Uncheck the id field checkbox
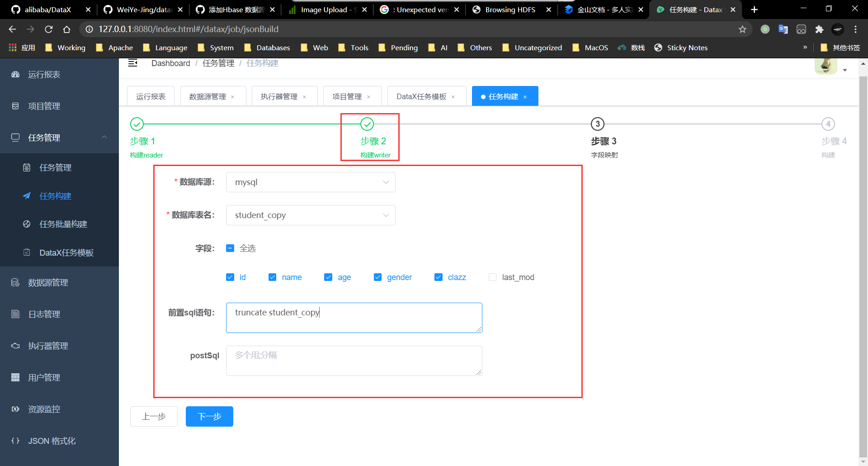Image resolution: width=868 pixels, height=466 pixels. click(230, 277)
